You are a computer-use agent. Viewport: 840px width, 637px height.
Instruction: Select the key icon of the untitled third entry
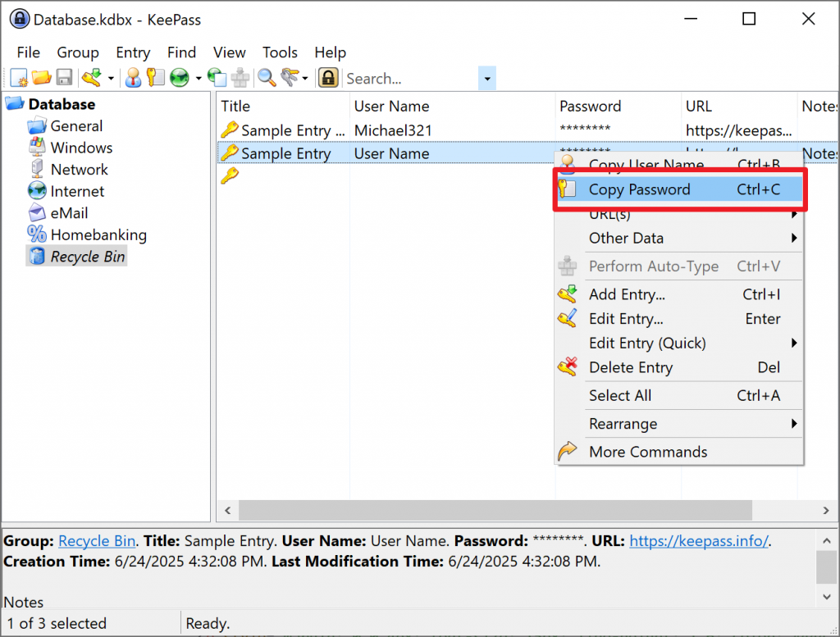click(x=230, y=175)
